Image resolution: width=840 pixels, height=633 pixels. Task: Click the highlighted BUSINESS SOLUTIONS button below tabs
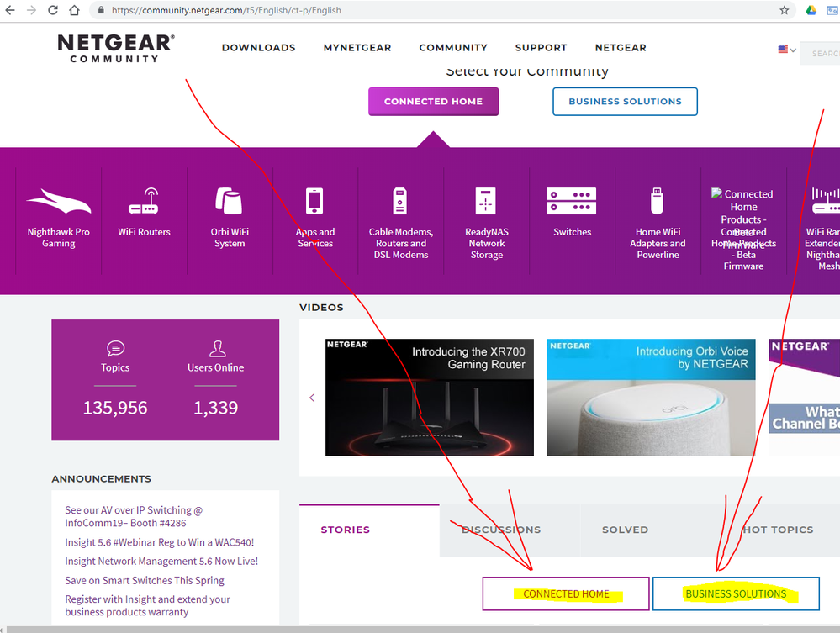(x=736, y=593)
